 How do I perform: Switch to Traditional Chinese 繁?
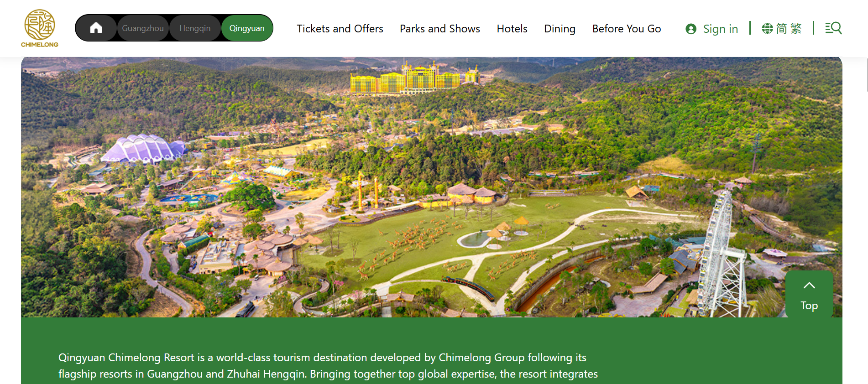796,28
